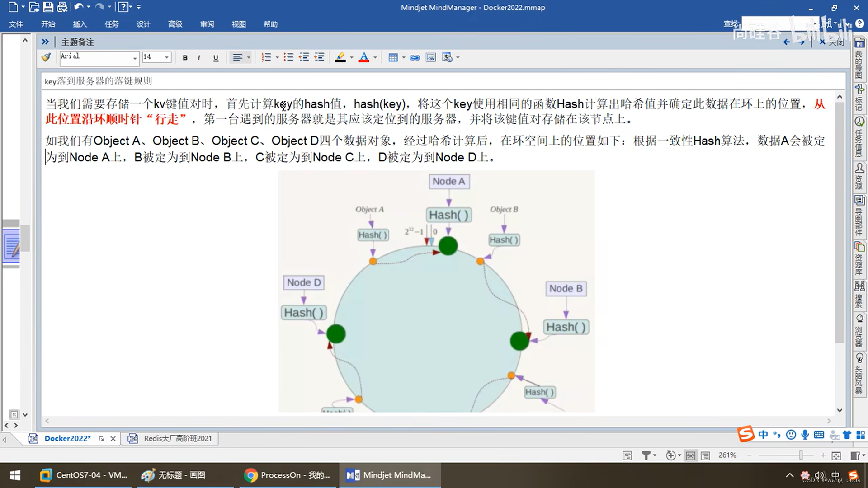Click the fit map icon in status bar

(x=836, y=455)
